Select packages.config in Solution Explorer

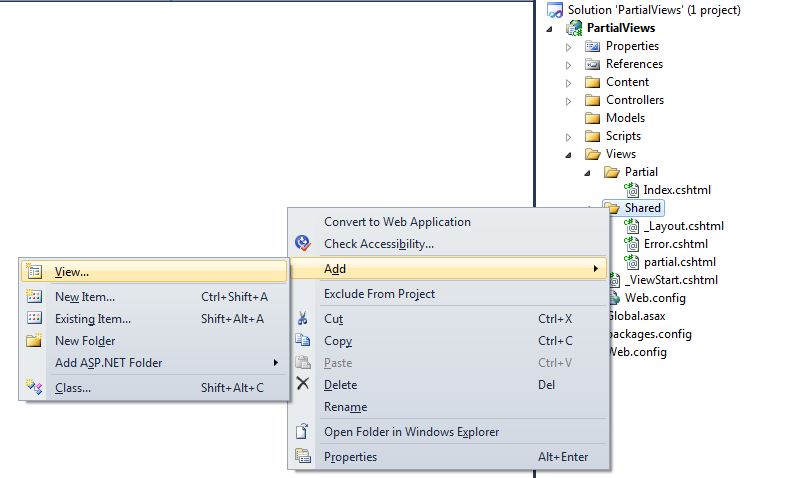coord(650,334)
